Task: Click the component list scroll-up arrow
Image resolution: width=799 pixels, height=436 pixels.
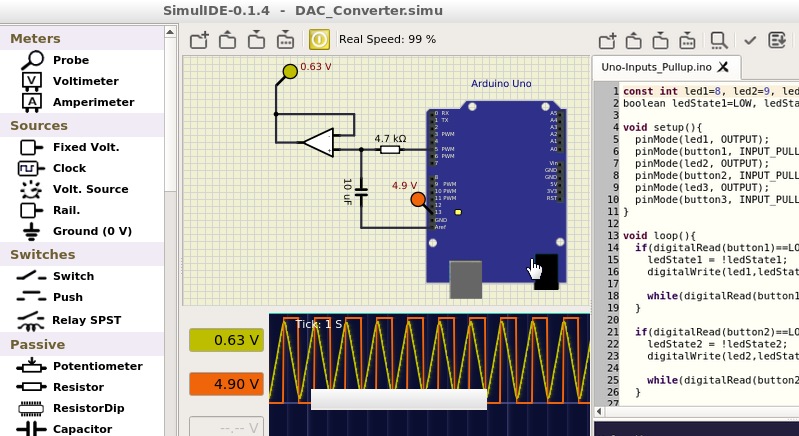Action: 170,33
